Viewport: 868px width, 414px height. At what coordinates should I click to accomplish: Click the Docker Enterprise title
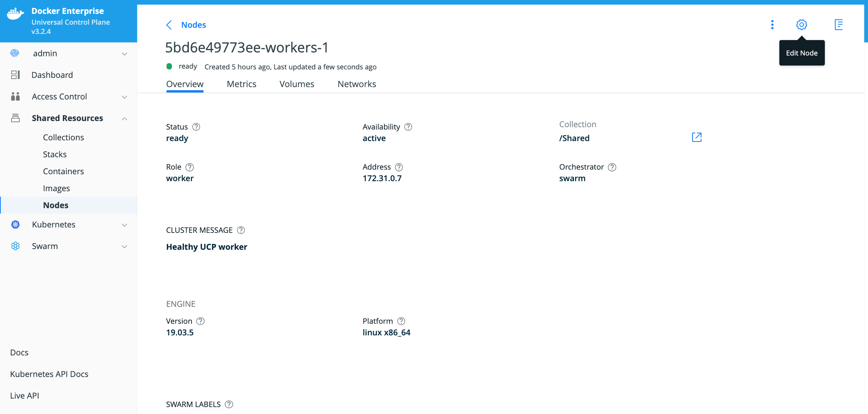[x=67, y=11]
